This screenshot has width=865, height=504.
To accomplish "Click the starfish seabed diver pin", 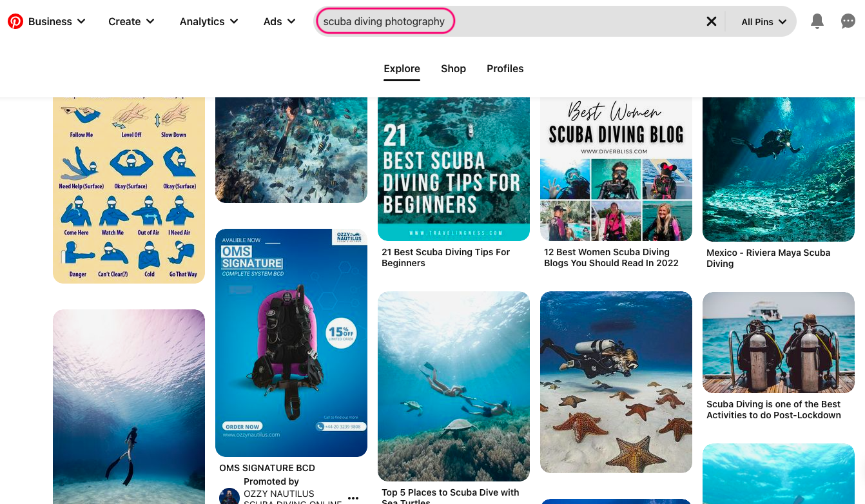I will coord(616,382).
